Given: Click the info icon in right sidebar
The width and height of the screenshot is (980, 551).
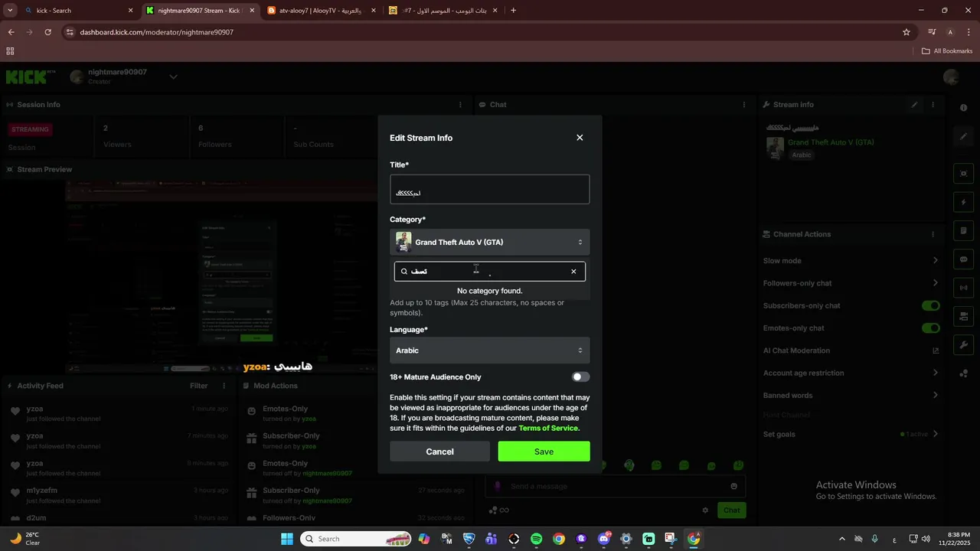Looking at the screenshot, I should [x=964, y=108].
